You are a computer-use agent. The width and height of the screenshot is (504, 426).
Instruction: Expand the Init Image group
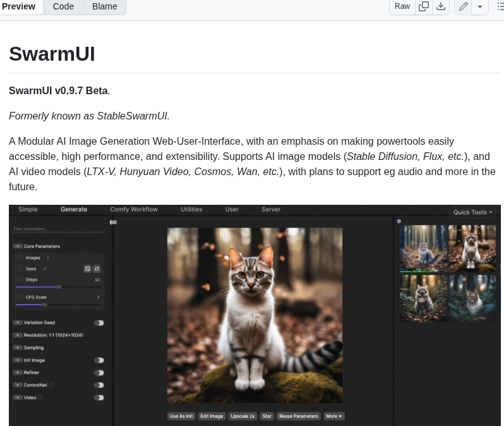[x=18, y=360]
